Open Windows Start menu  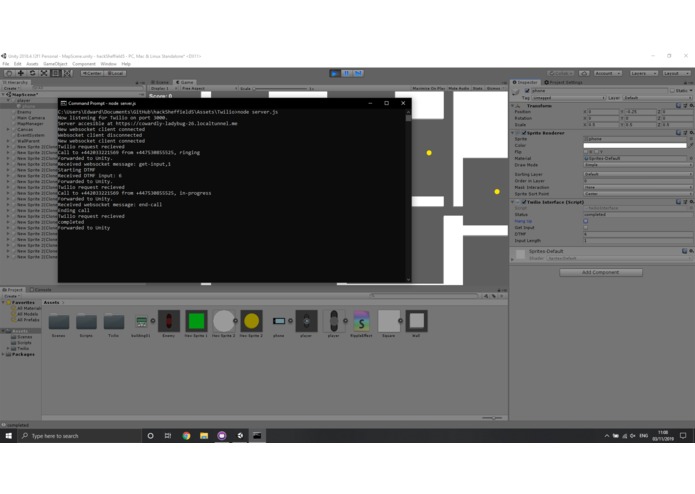click(8, 436)
